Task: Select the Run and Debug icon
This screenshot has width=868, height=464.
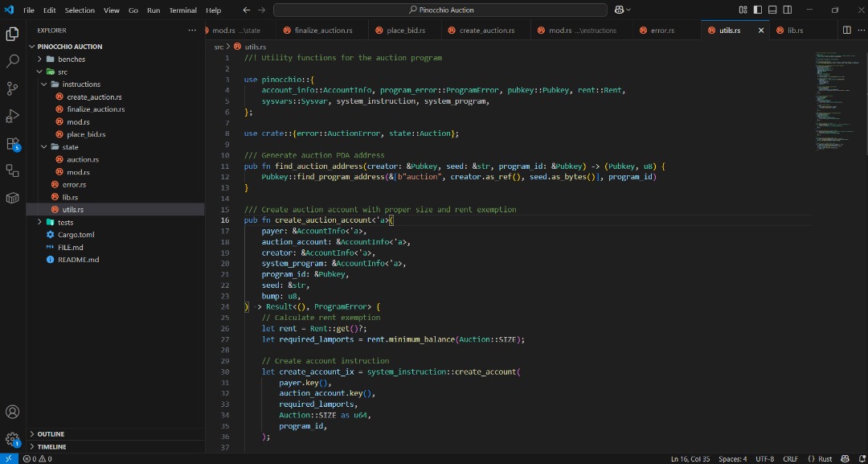Action: point(12,115)
